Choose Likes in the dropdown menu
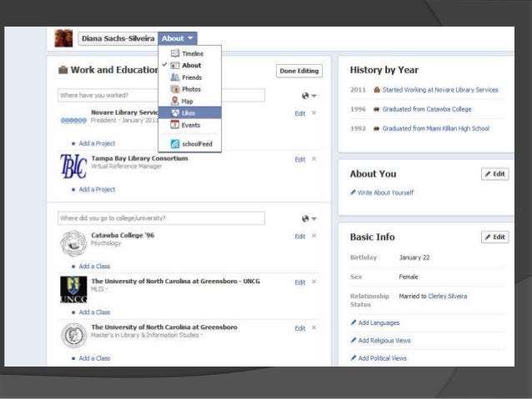The width and height of the screenshot is (532, 399). pos(189,113)
